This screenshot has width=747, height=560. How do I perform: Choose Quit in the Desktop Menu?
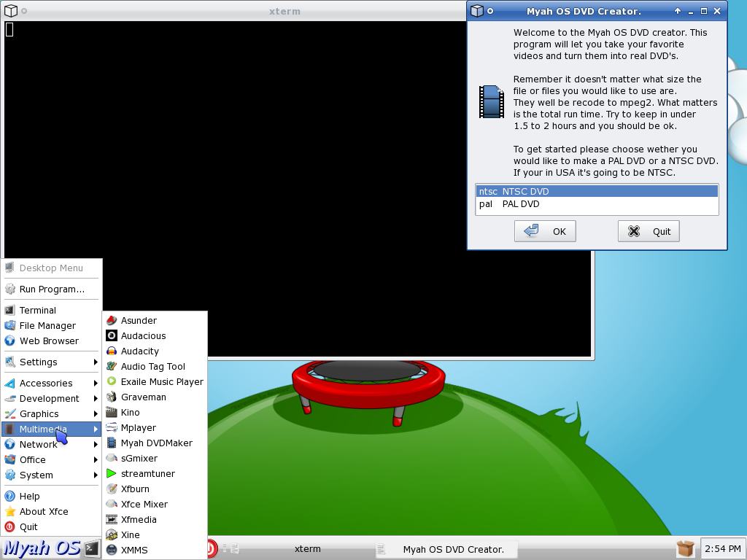[x=52, y=526]
